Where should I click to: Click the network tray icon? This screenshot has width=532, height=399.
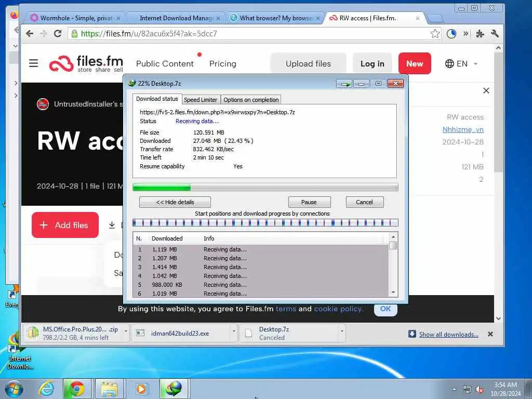467,390
